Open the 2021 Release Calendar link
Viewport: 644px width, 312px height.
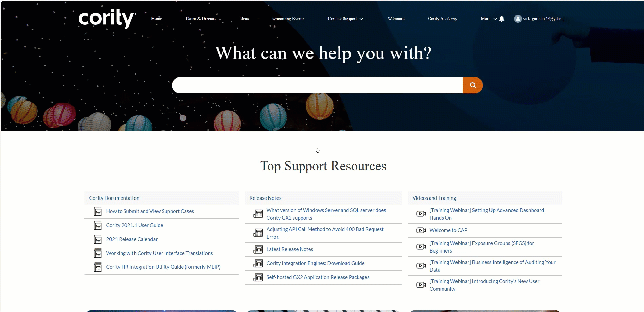(x=132, y=239)
